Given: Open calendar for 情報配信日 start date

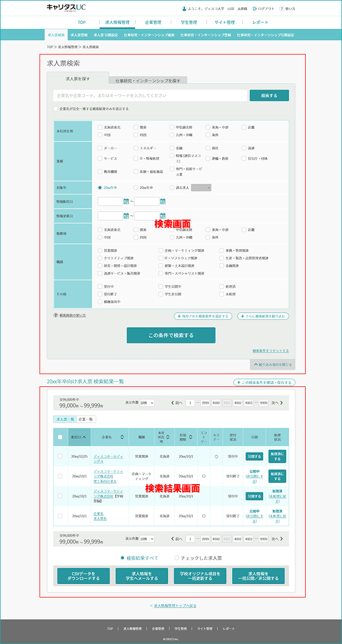Looking at the screenshot, I should (x=127, y=201).
